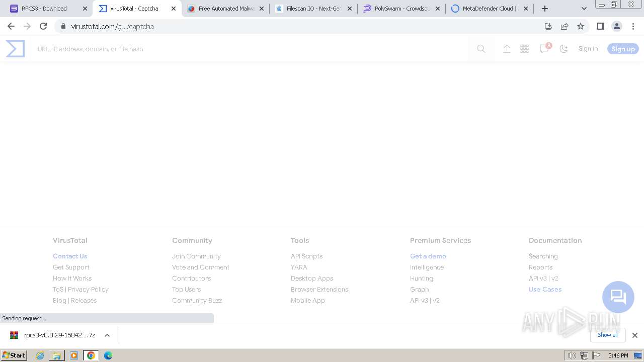Screen dimensions: 644x362
Task: Open the downloaded rpcs3 7z file
Action: (53, 335)
